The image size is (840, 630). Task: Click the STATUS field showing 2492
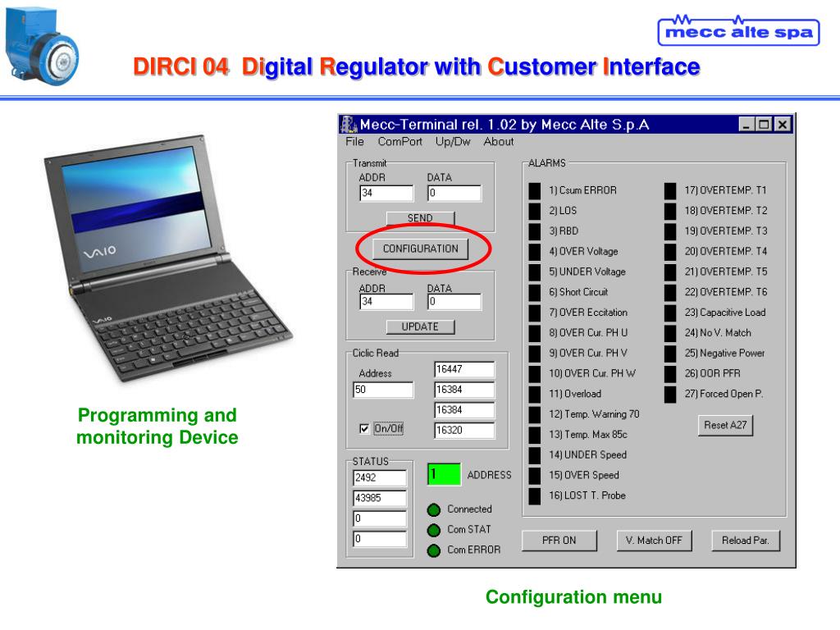(x=380, y=478)
